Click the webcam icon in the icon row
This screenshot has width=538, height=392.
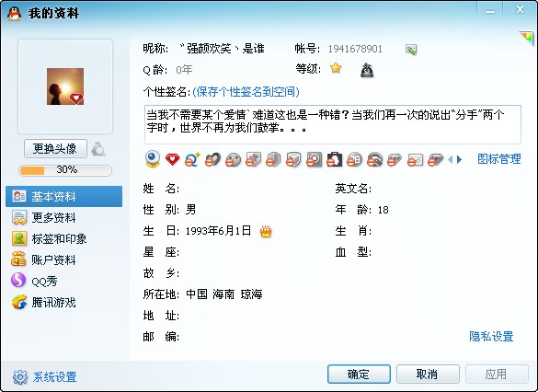(153, 159)
